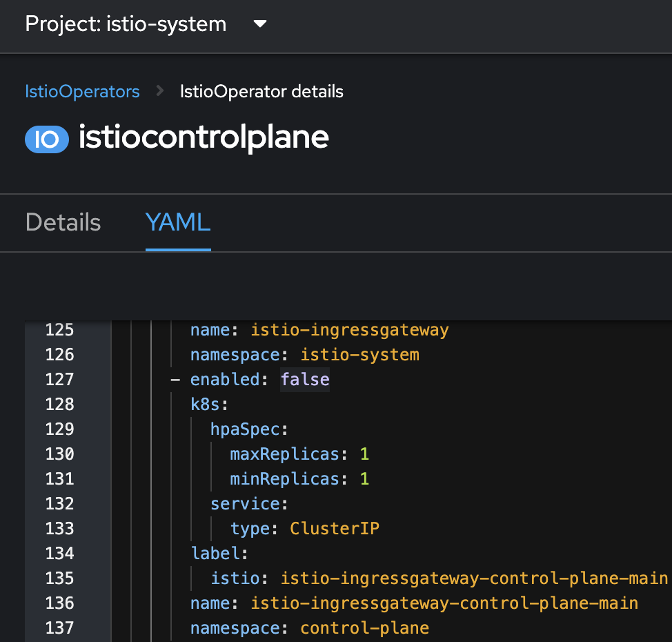Click line number 125 in the gutter
Screen dimensions: 672x642
coord(59,330)
